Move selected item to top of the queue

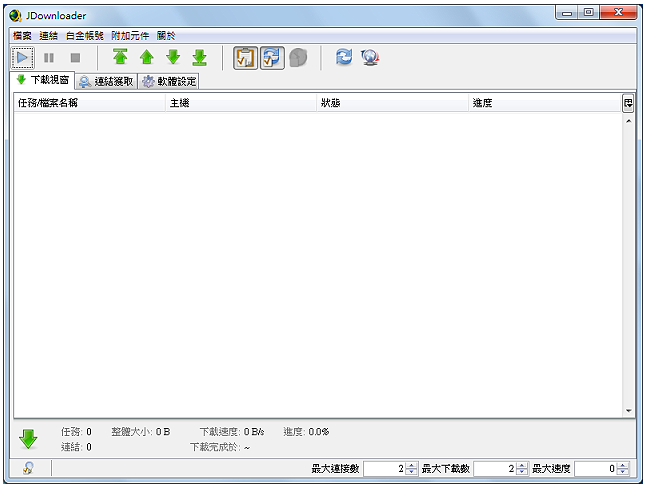point(120,57)
